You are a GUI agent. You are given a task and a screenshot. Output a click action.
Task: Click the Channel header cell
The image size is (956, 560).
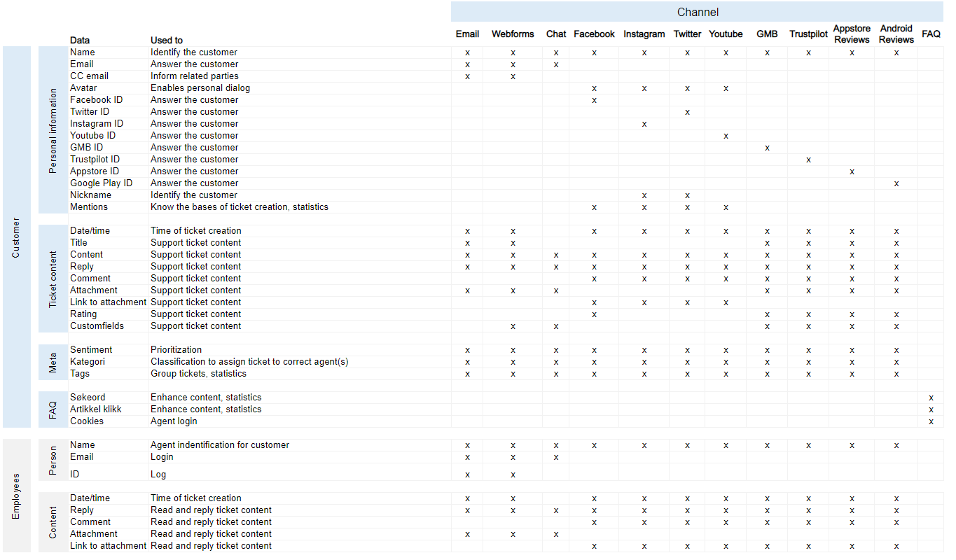(697, 12)
